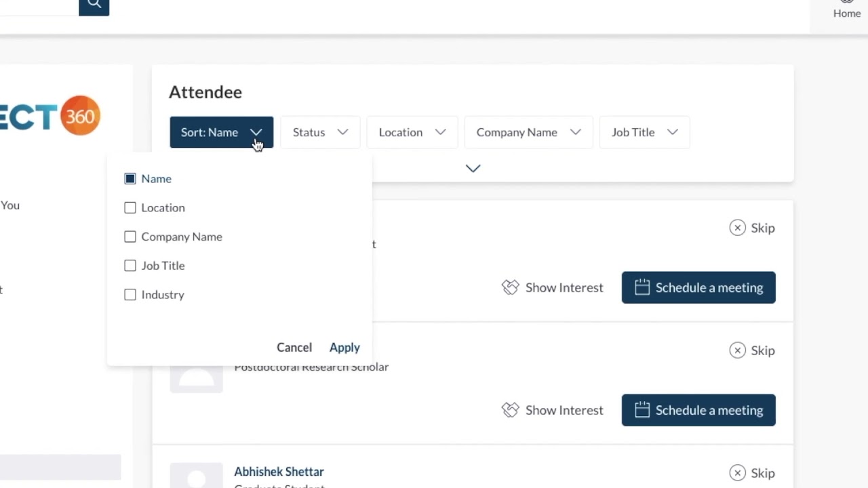The image size is (868, 488).
Task: Open Abhishek Shettar's profile link
Action: click(279, 472)
